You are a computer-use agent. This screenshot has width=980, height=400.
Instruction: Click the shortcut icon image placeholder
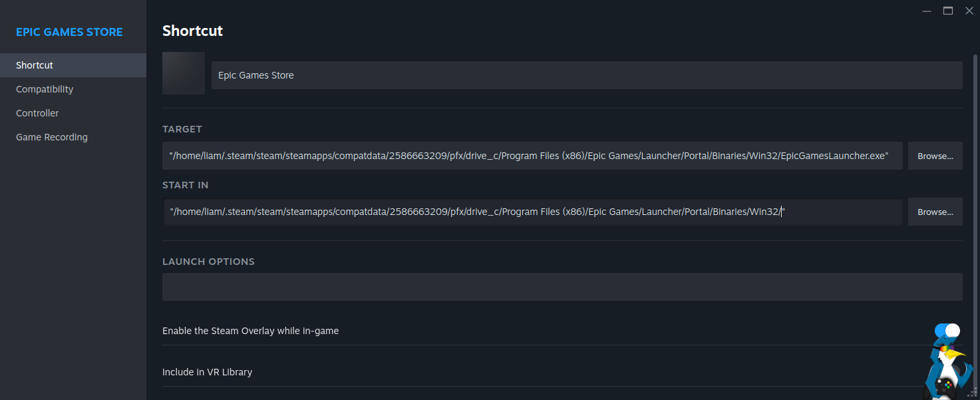[x=184, y=73]
